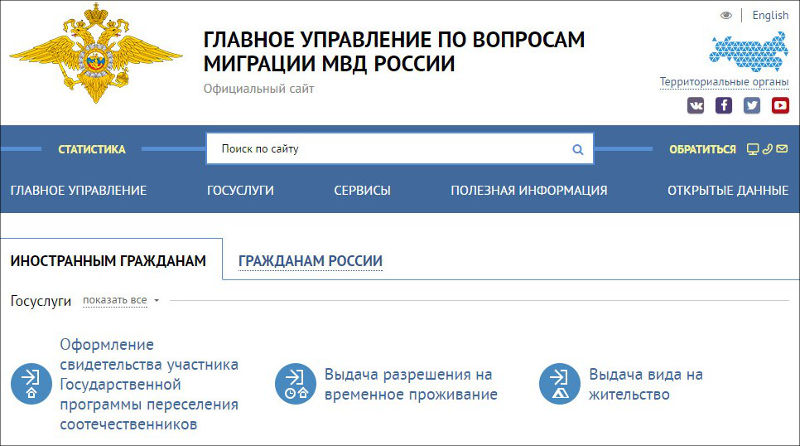The height and width of the screenshot is (446, 800).
Task: Click the Госуслуги section heading
Action: pyautogui.click(x=41, y=301)
